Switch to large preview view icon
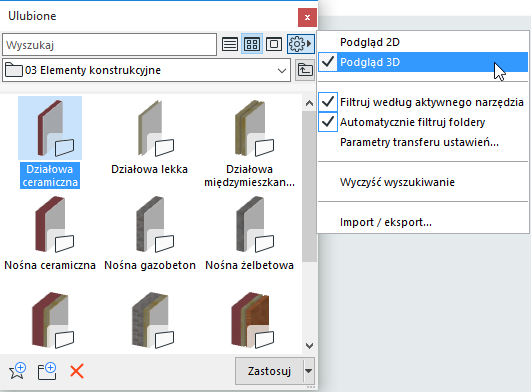 pos(274,44)
